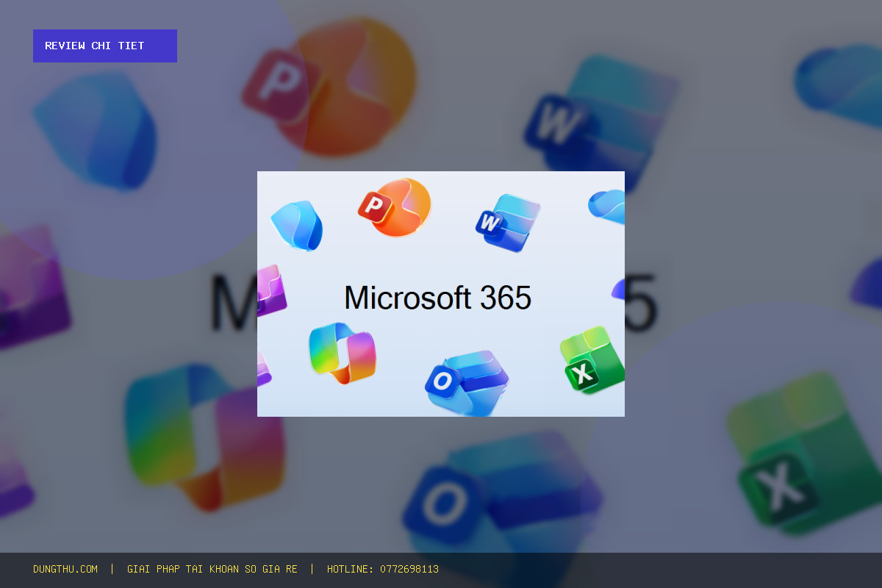Click the PowerPoint icon in the center image
Screen dimensions: 882x588
coord(395,207)
